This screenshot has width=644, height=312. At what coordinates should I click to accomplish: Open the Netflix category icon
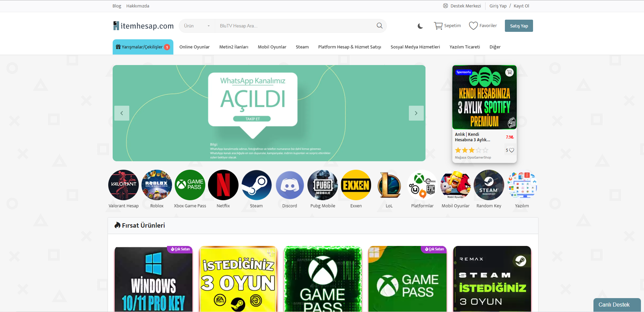coord(223,185)
